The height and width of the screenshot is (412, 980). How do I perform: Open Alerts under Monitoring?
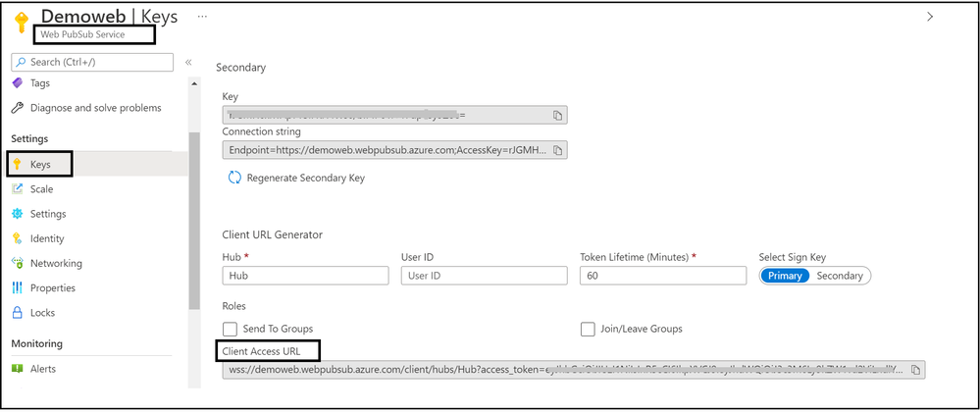point(43,369)
